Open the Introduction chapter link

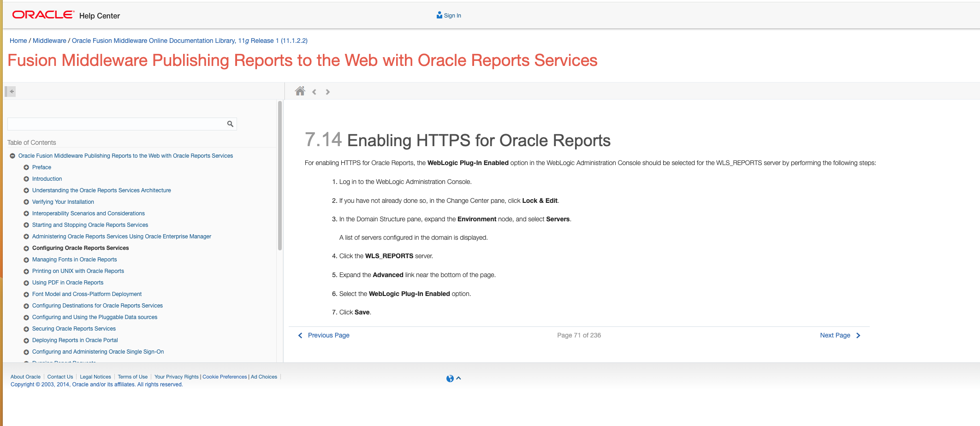pyautogui.click(x=47, y=179)
